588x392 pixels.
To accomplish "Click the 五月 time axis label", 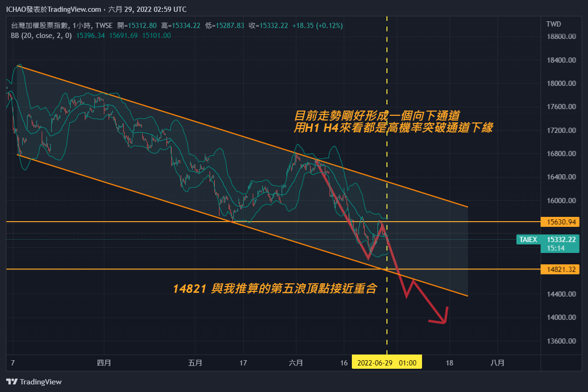I will click(x=195, y=363).
